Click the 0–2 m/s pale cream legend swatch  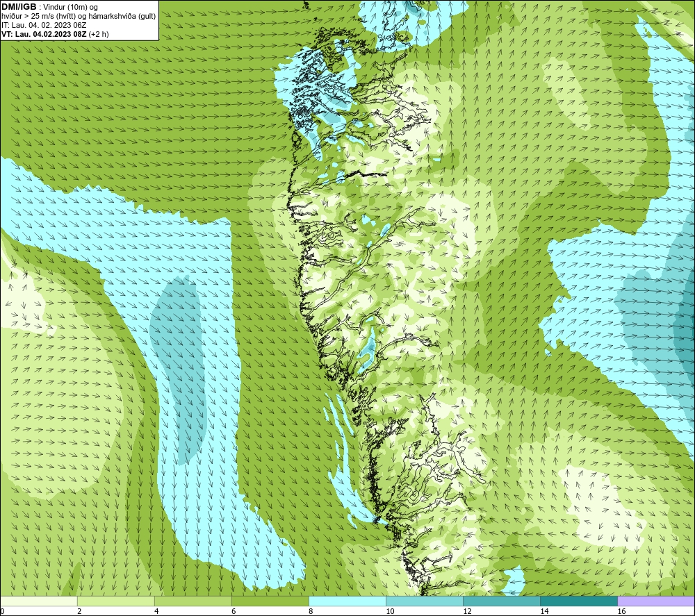coord(39,601)
